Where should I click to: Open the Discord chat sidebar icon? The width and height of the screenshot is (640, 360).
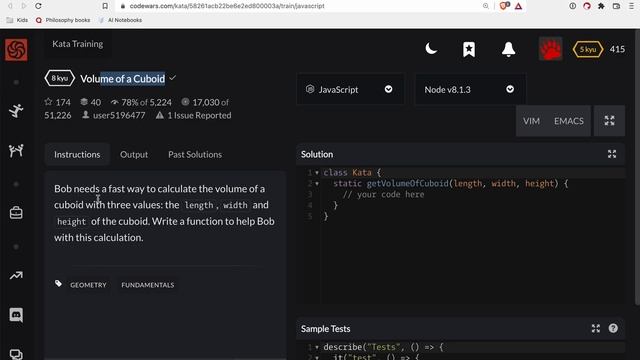16,315
